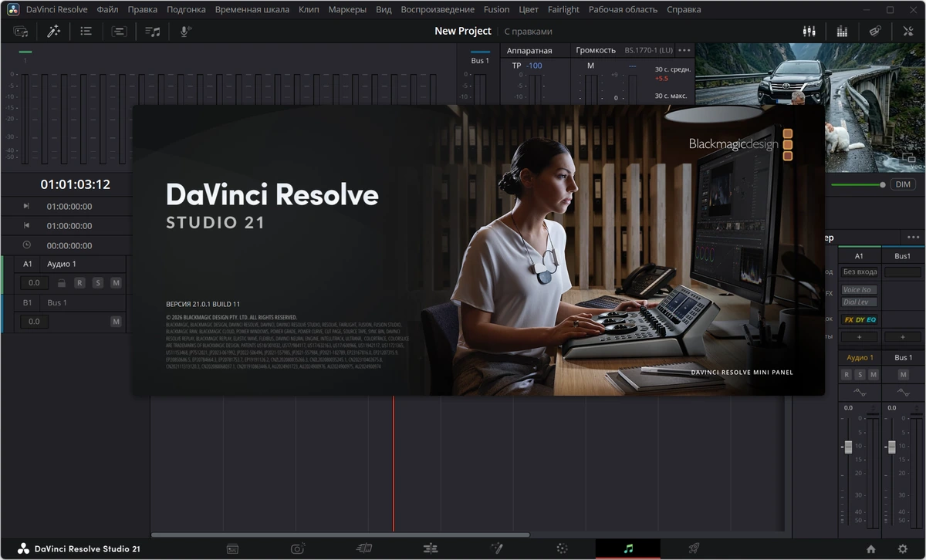Click the main timecode 01:01:03:12
The image size is (926, 560).
click(x=75, y=184)
